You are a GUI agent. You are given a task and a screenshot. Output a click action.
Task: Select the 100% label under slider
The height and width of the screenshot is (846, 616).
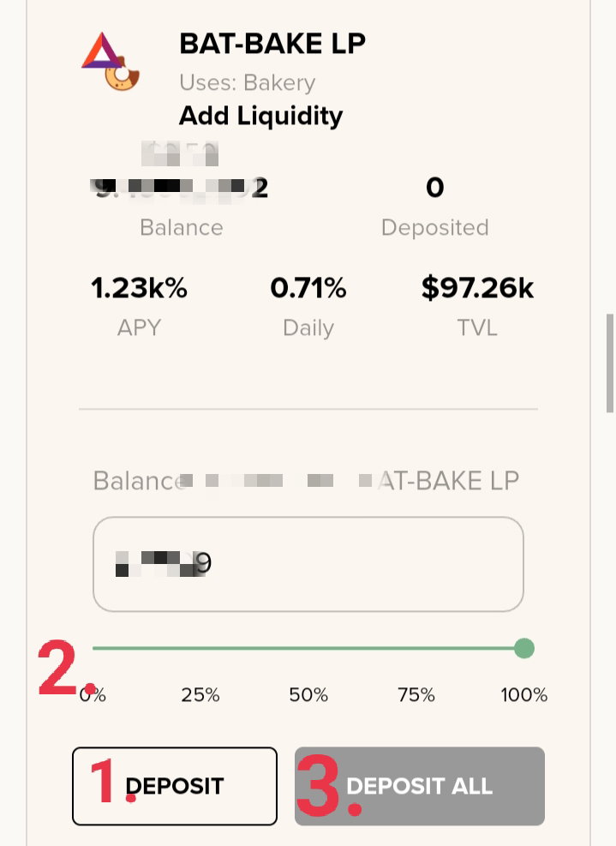[x=523, y=694]
